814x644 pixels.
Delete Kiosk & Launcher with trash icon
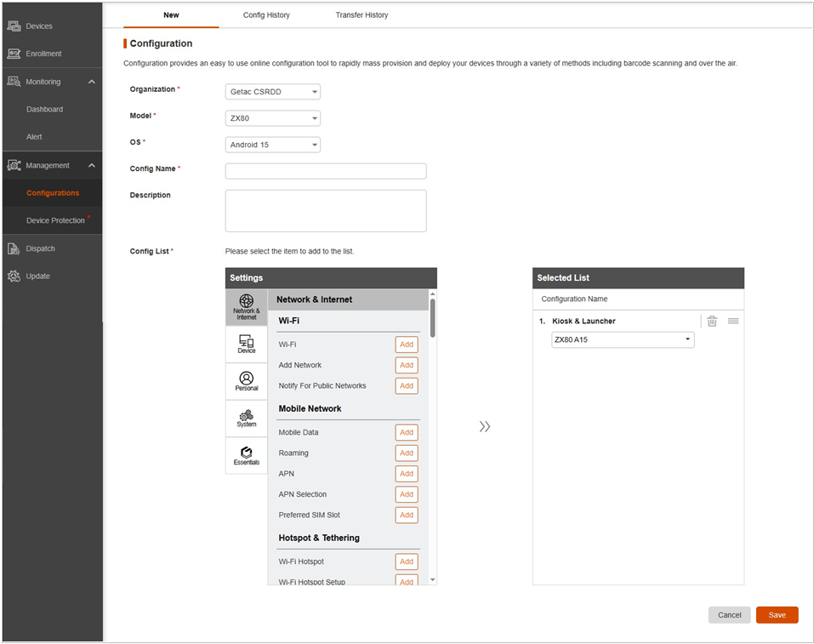(712, 321)
